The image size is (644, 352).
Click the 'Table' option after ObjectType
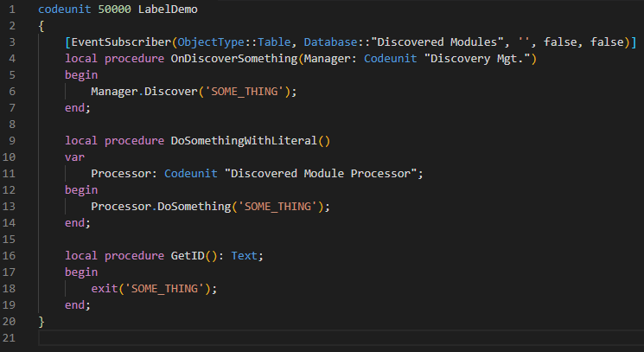pyautogui.click(x=274, y=42)
